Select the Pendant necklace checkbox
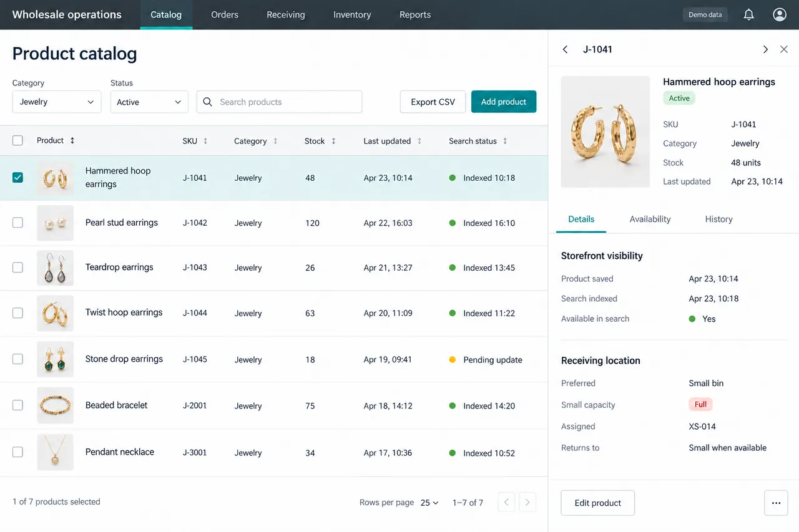 click(17, 452)
